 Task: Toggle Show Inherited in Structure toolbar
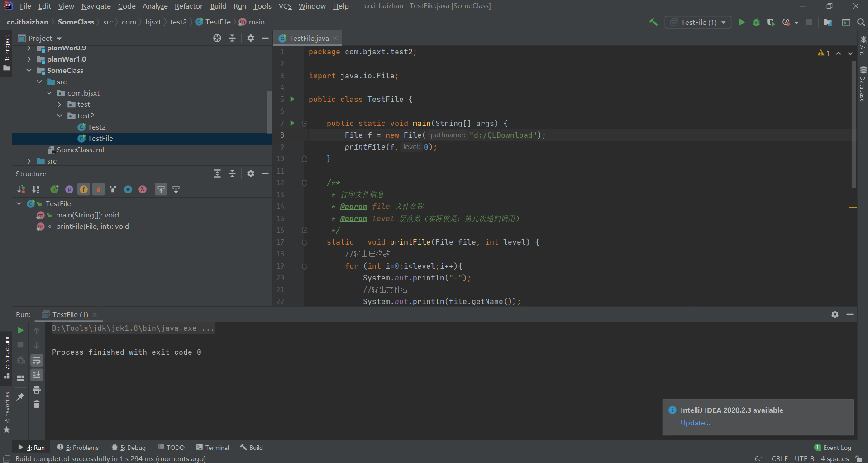coord(113,189)
